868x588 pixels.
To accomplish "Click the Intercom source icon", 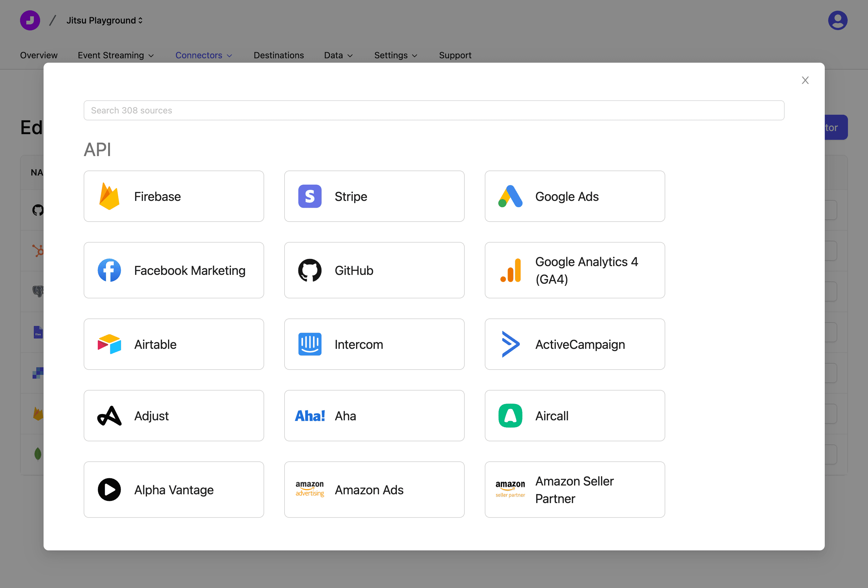I will (310, 344).
